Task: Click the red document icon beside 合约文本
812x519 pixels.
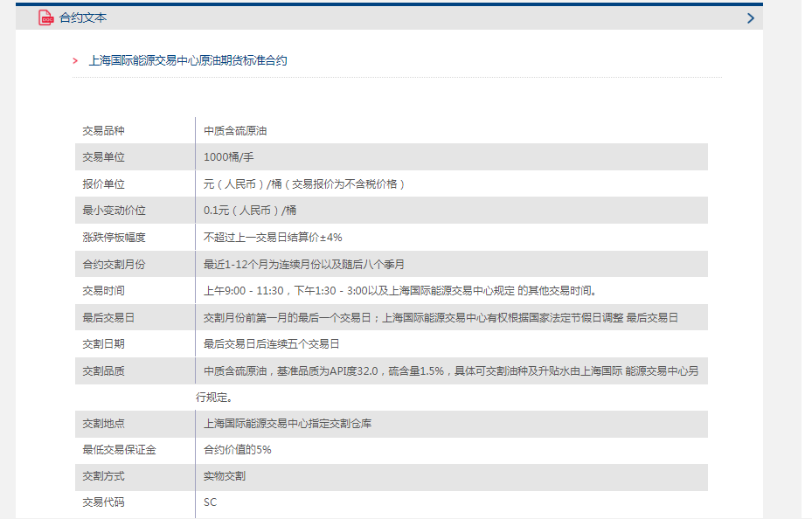Action: (x=45, y=17)
